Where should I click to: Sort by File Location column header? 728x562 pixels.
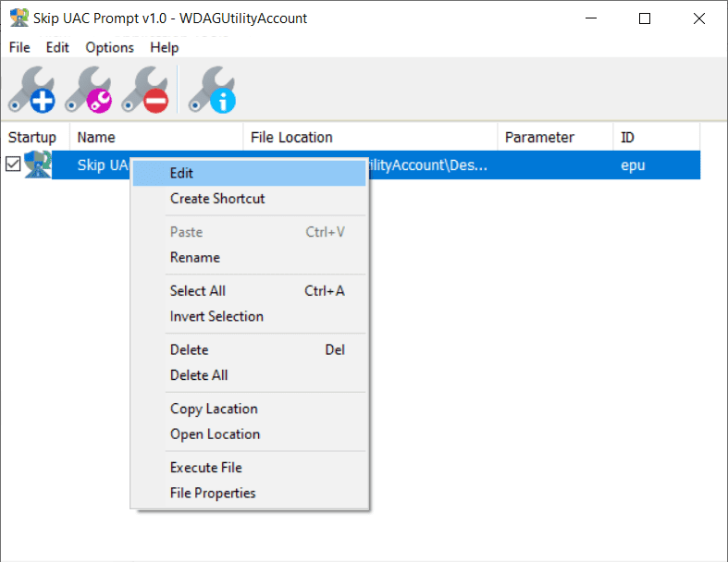point(371,137)
